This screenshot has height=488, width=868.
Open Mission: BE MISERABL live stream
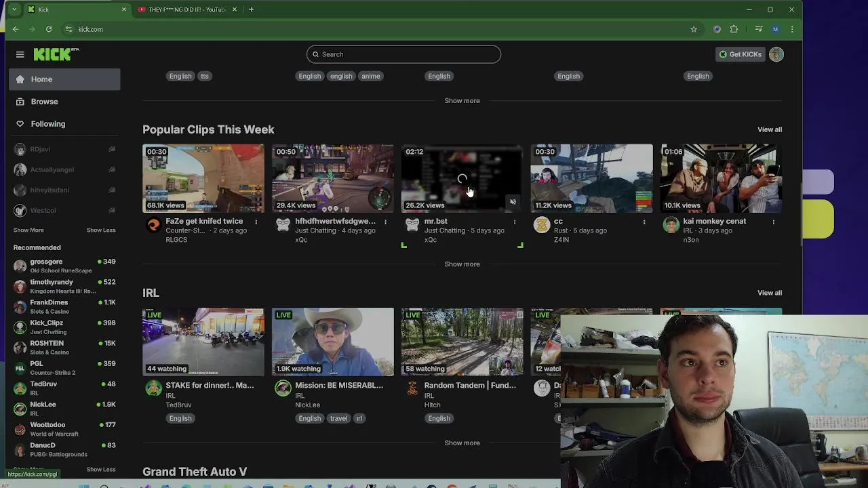coord(332,342)
